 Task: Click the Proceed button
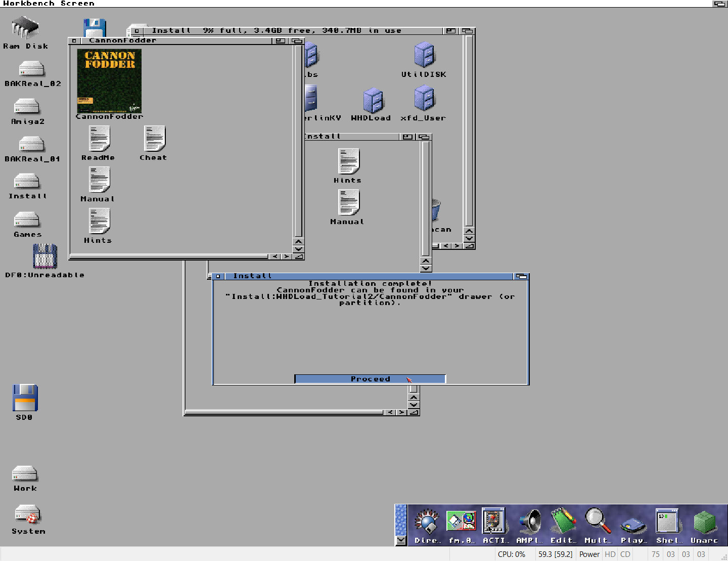pos(370,379)
